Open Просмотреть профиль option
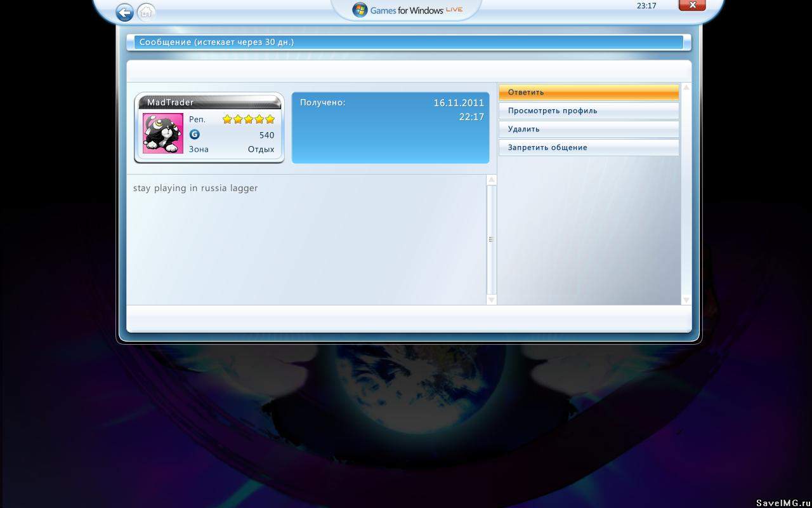Screen dimensions: 812x508 coord(589,110)
